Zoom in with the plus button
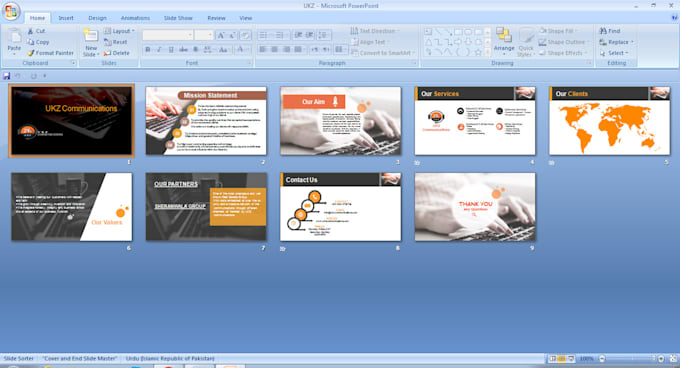Screen dimensions: 680x368 [x=661, y=358]
